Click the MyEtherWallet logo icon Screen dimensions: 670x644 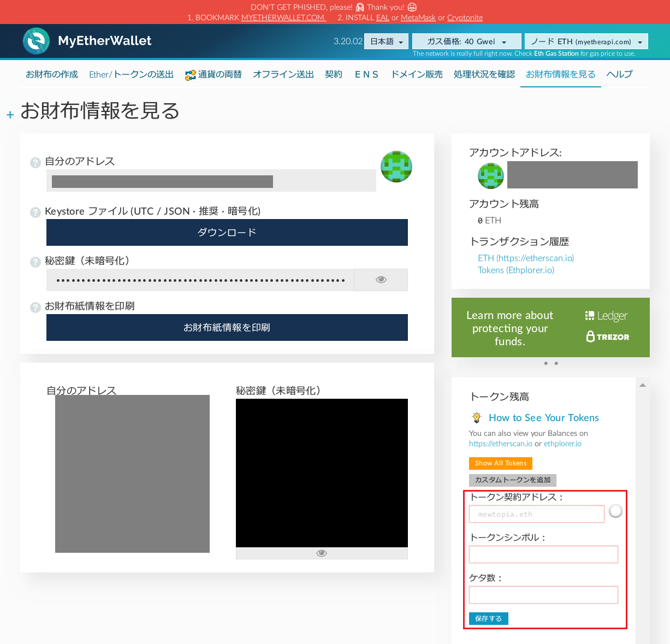tap(36, 41)
